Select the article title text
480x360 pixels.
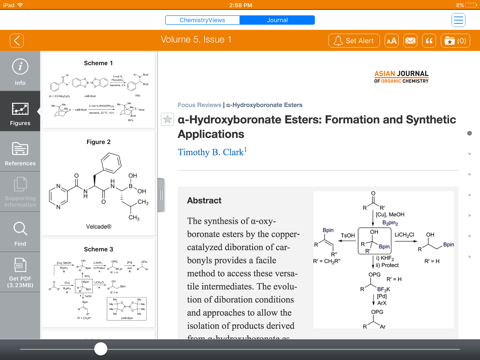coord(317,127)
